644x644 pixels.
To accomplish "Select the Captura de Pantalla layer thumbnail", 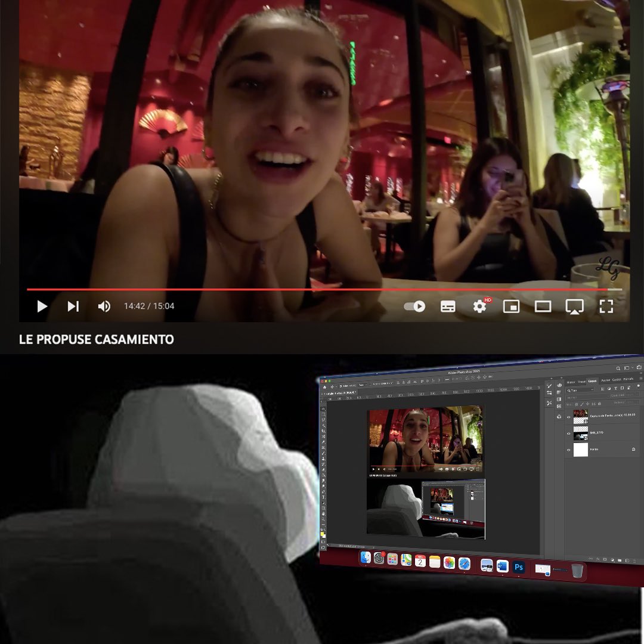I will [581, 416].
